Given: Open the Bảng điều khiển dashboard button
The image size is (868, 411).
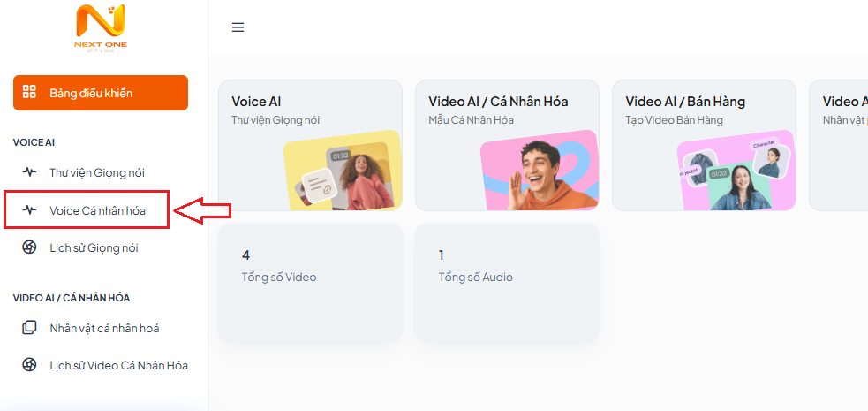Looking at the screenshot, I should [x=101, y=93].
